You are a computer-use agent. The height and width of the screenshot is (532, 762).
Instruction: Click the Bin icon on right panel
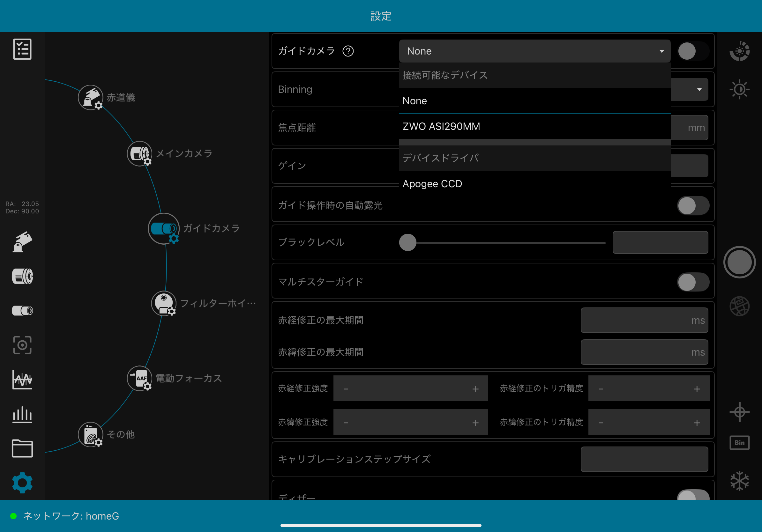[x=739, y=443]
